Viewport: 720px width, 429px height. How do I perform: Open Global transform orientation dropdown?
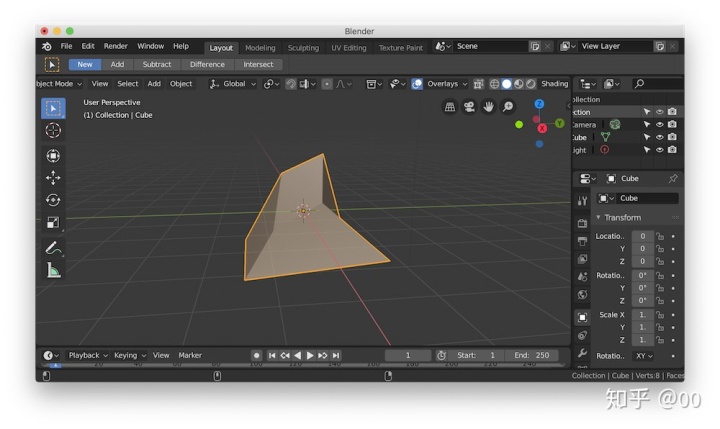pos(232,84)
